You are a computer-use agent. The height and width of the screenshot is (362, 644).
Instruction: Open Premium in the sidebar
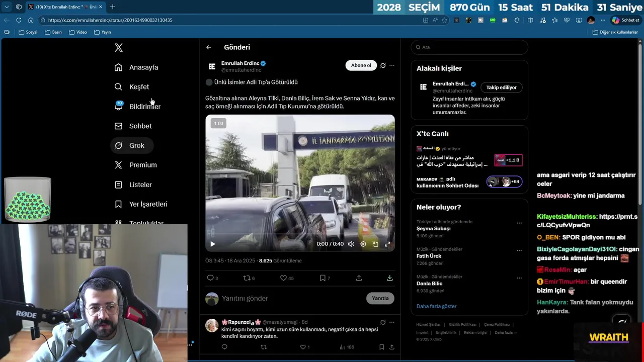[x=136, y=165]
